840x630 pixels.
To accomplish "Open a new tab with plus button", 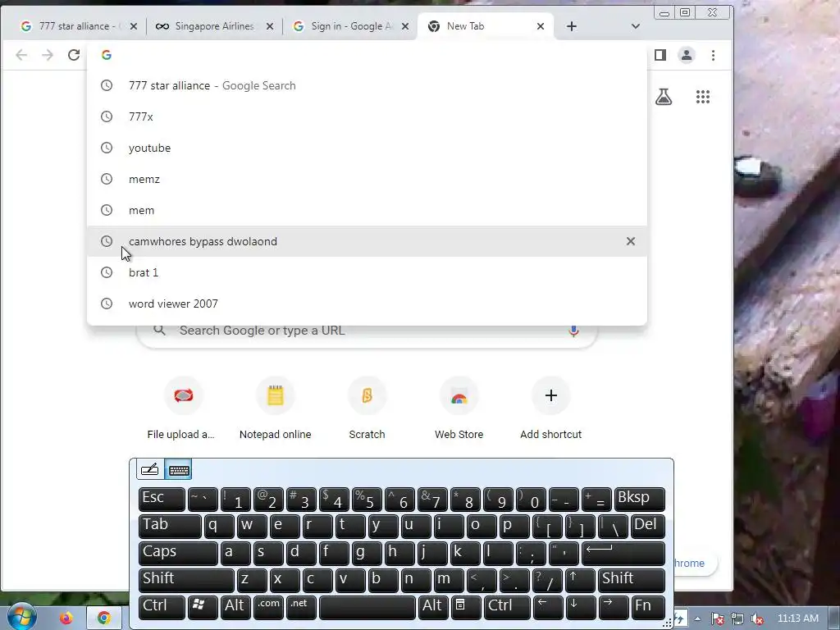I will point(572,26).
